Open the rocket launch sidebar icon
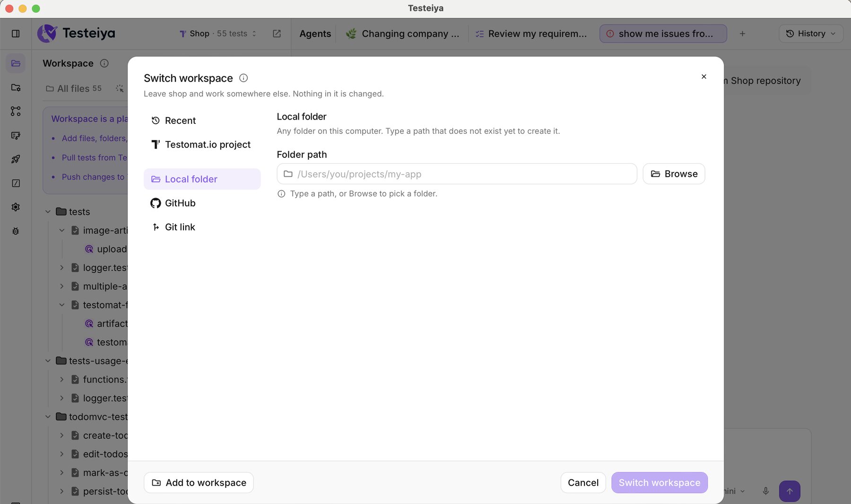This screenshot has height=504, width=851. click(x=16, y=159)
